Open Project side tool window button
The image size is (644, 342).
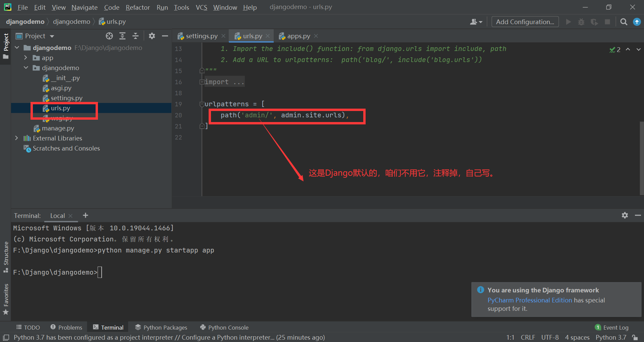click(x=6, y=46)
